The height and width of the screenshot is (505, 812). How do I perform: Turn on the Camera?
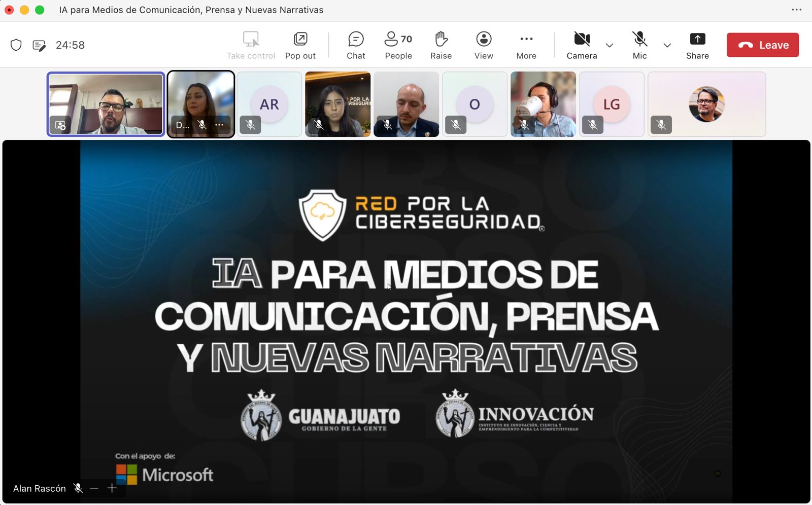click(x=582, y=45)
